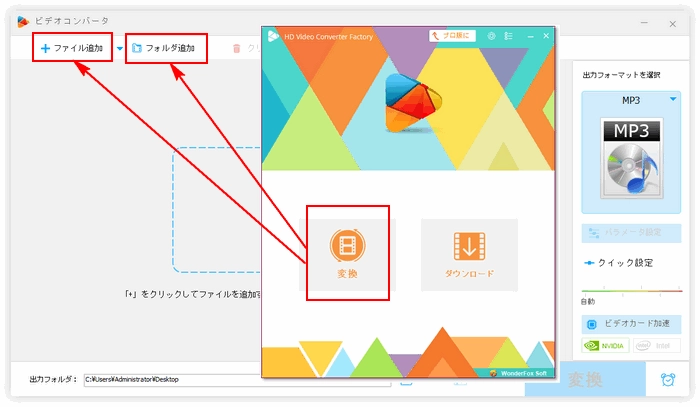Viewport: 700px width, 407px height.
Task: Click the output folder path field
Action: (x=237, y=379)
